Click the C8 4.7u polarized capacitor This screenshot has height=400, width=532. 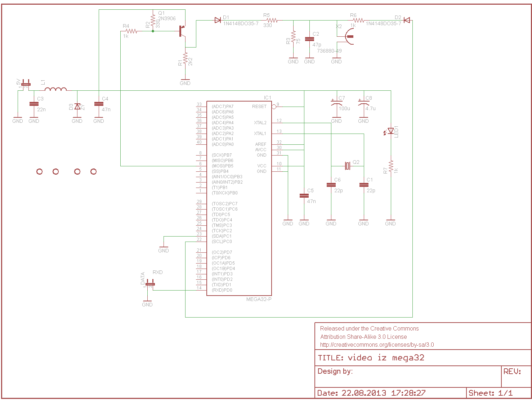pos(363,103)
